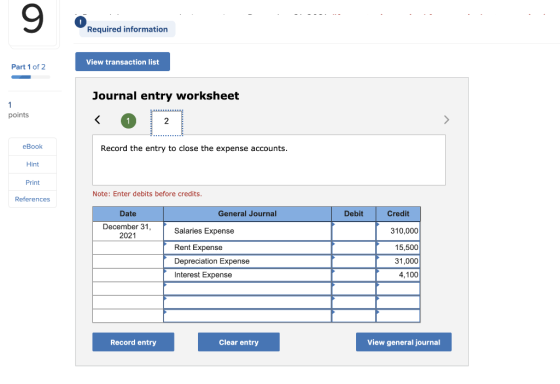Click the Part 1 of 2 progress bar
The height and width of the screenshot is (384, 560).
tap(30, 77)
